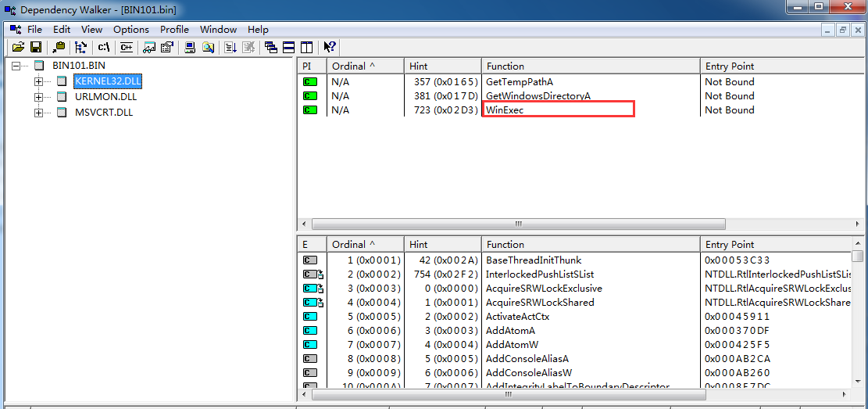Click exports list horizontal scrollbar thumb
Image resolution: width=868 pixels, height=409 pixels.
coord(509,395)
